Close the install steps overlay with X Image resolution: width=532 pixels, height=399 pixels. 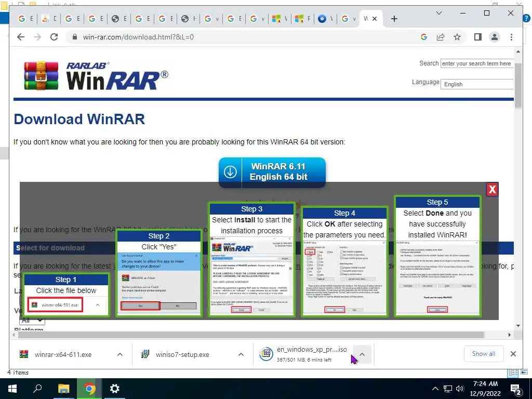point(492,189)
